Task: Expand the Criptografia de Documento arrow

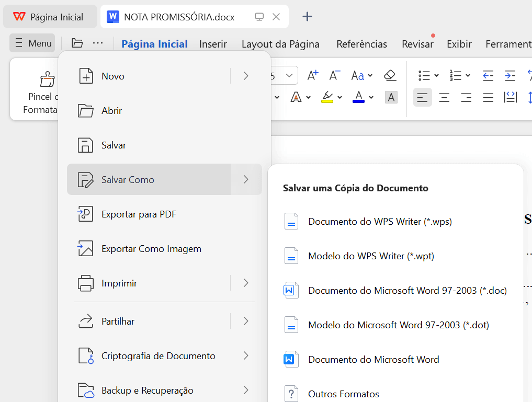Action: pyautogui.click(x=246, y=355)
